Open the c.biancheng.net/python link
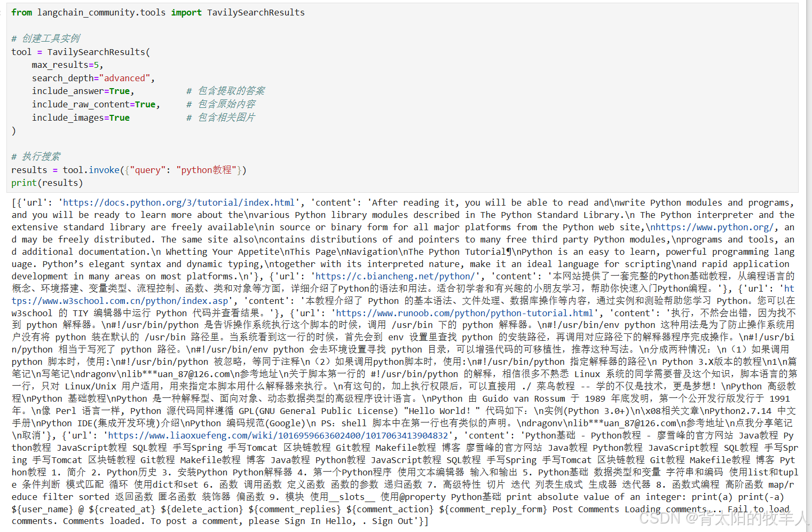The height and width of the screenshot is (532, 812). click(x=395, y=276)
